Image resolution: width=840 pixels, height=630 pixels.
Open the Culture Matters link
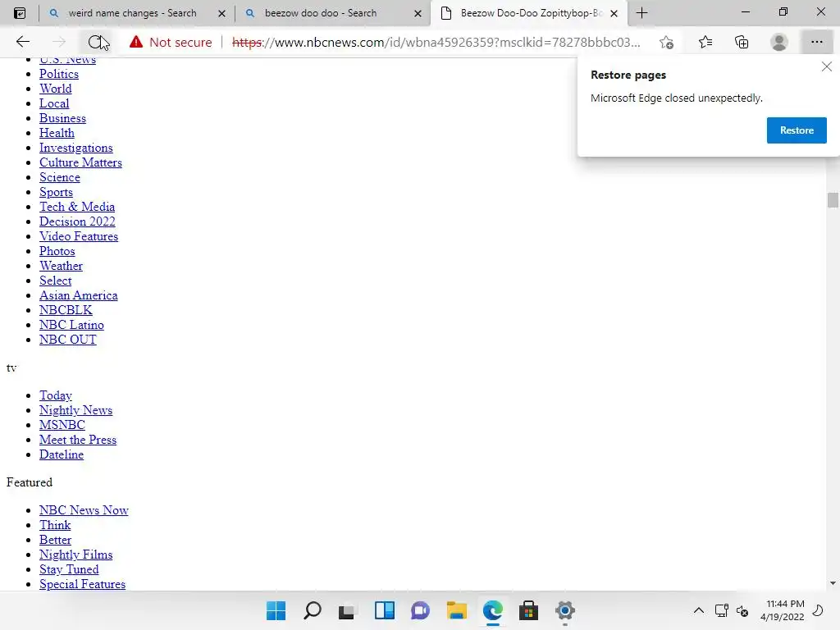coord(80,162)
